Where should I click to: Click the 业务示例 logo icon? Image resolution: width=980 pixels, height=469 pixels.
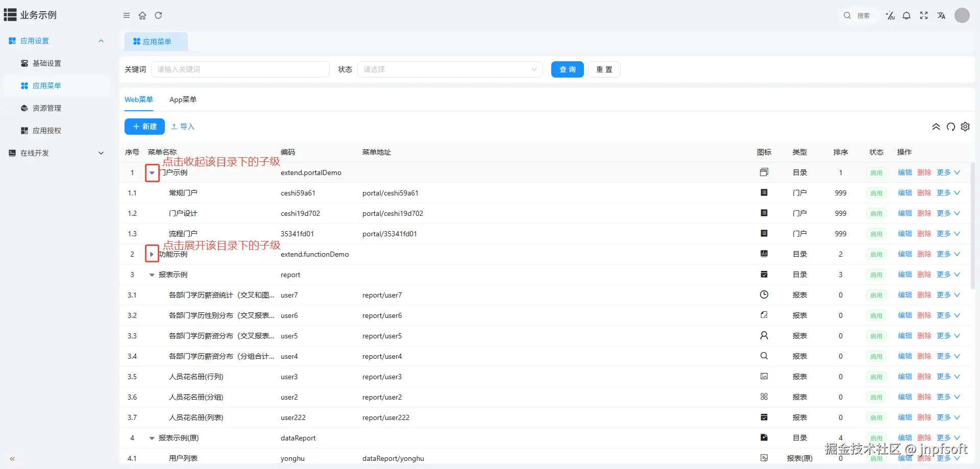click(10, 15)
